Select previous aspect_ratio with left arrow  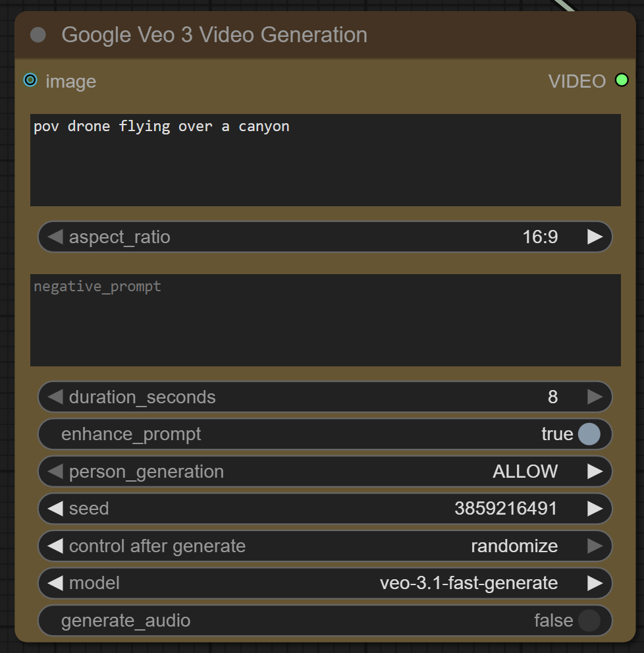pyautogui.click(x=55, y=237)
